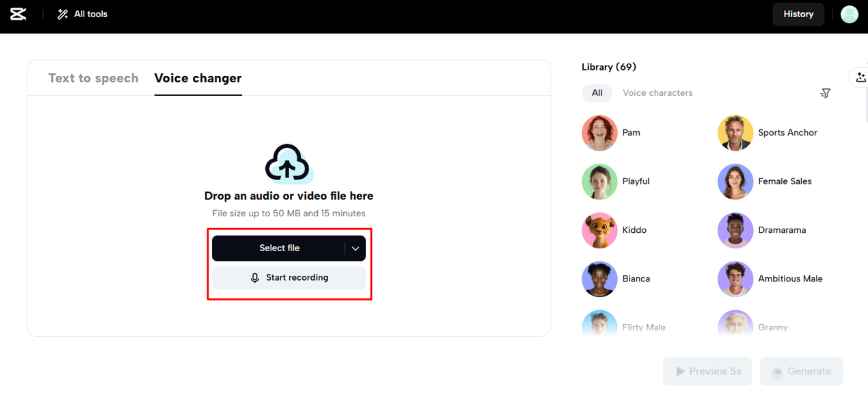The height and width of the screenshot is (403, 868).
Task: Click the play icon inside Preview 5s
Action: point(681,371)
